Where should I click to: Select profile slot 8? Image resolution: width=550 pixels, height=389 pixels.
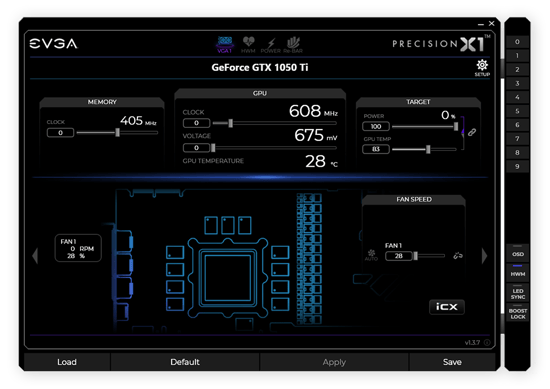pos(517,153)
